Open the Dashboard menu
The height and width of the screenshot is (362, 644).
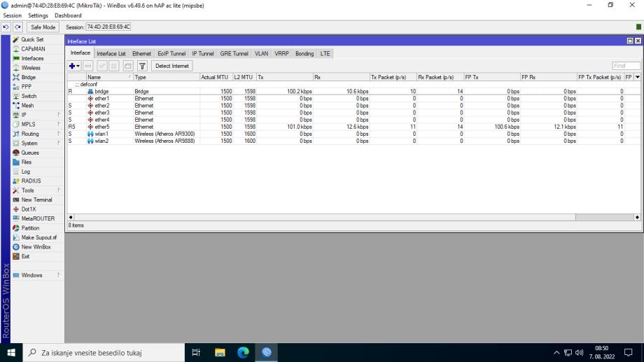[x=68, y=15]
